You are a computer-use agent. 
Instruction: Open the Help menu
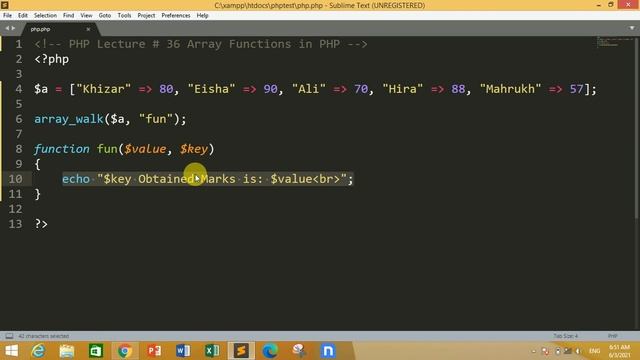[x=202, y=16]
